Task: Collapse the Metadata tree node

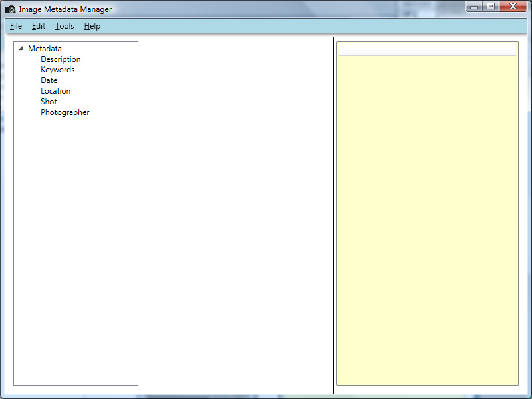Action: pyautogui.click(x=21, y=48)
